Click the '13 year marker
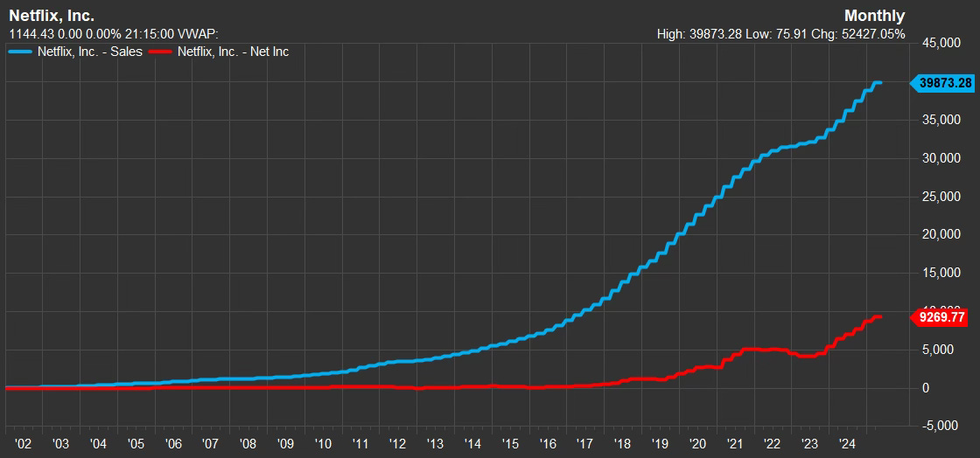The image size is (980, 458). [435, 444]
